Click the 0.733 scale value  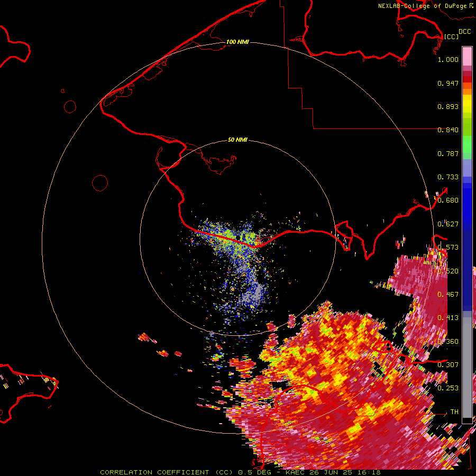448,177
